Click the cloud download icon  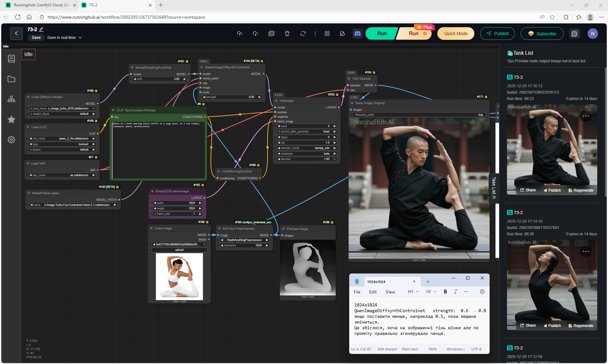pos(256,34)
